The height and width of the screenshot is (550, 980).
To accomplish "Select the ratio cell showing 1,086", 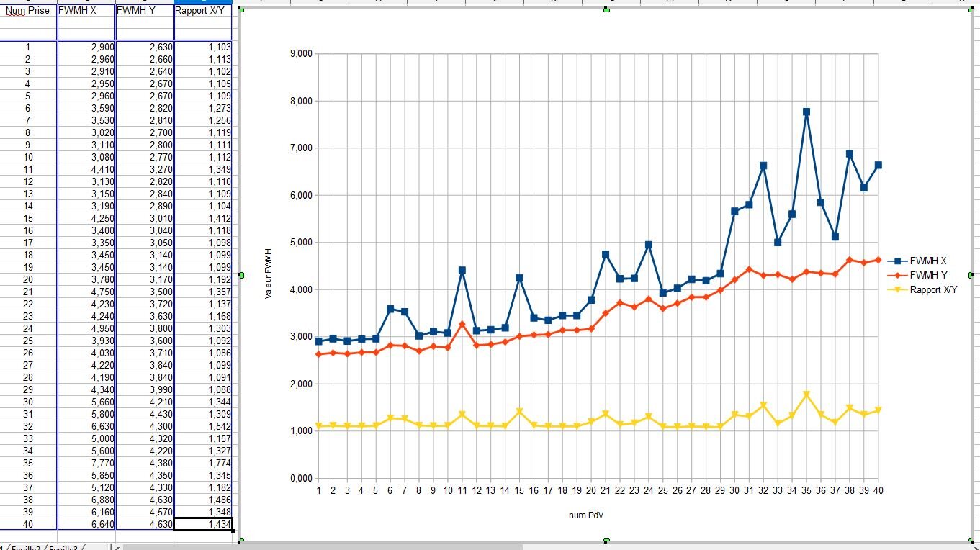I will 203,353.
